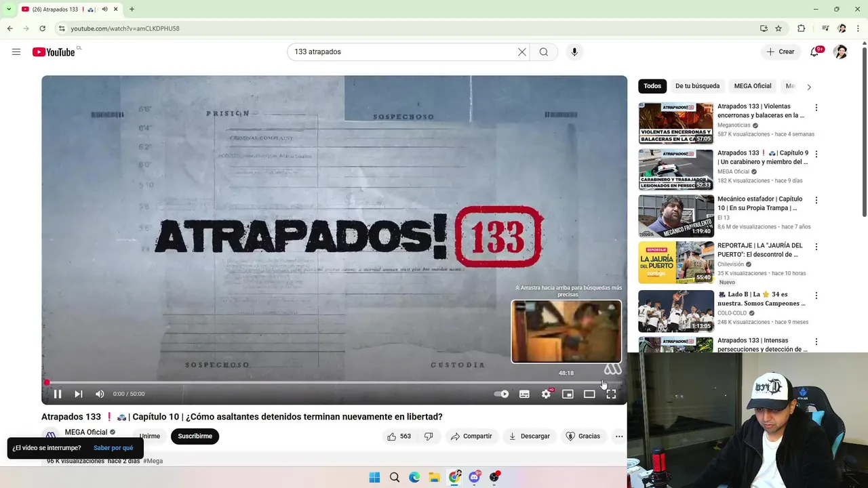Start voice search with microphone icon
The image size is (868, 488).
574,52
